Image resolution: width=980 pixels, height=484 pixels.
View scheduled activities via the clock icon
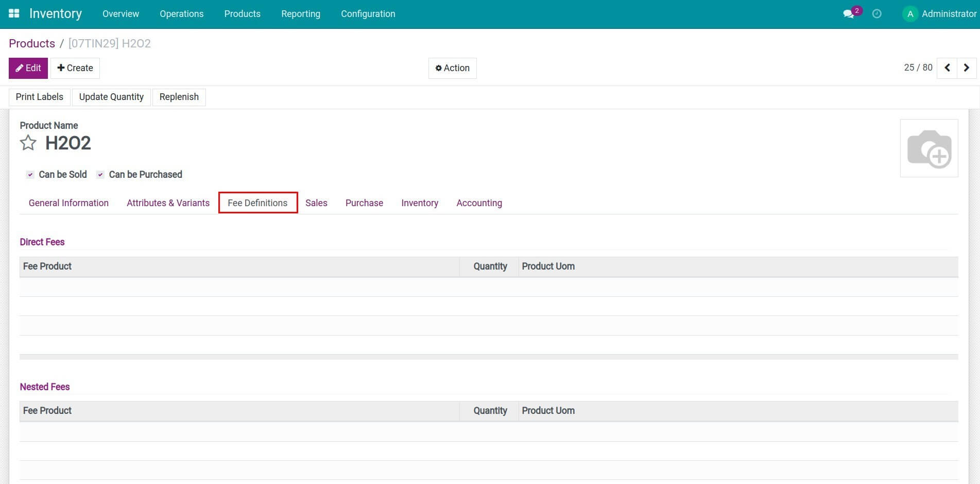click(876, 14)
